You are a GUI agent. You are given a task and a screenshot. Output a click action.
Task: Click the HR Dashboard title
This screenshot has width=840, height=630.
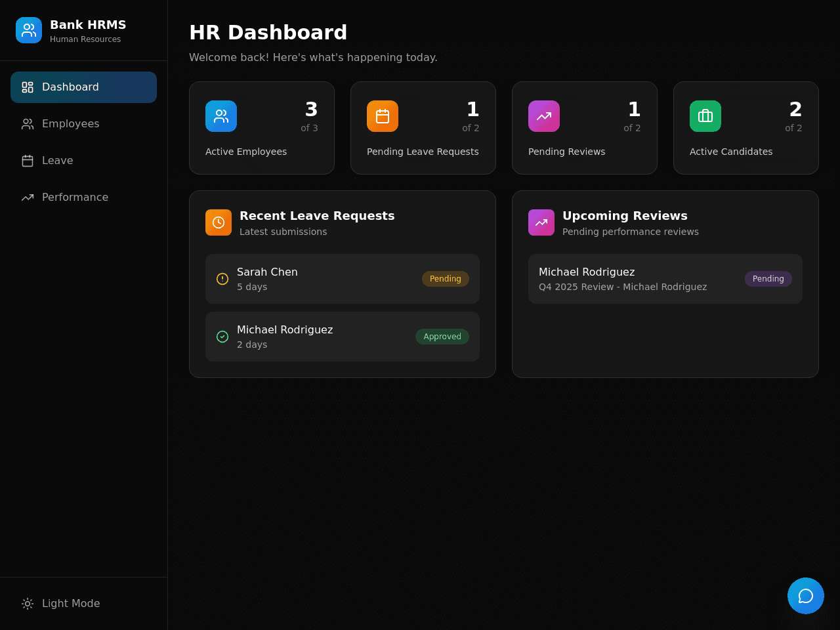tap(268, 32)
